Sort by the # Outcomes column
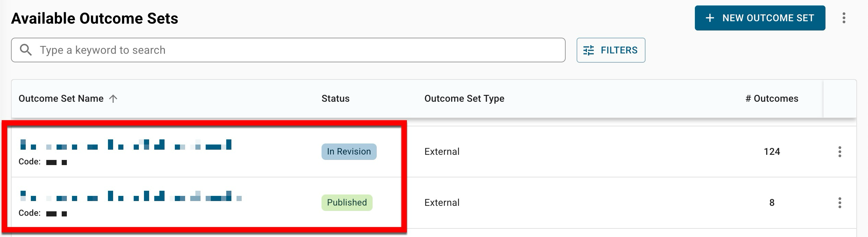This screenshot has width=868, height=237. coord(772,99)
